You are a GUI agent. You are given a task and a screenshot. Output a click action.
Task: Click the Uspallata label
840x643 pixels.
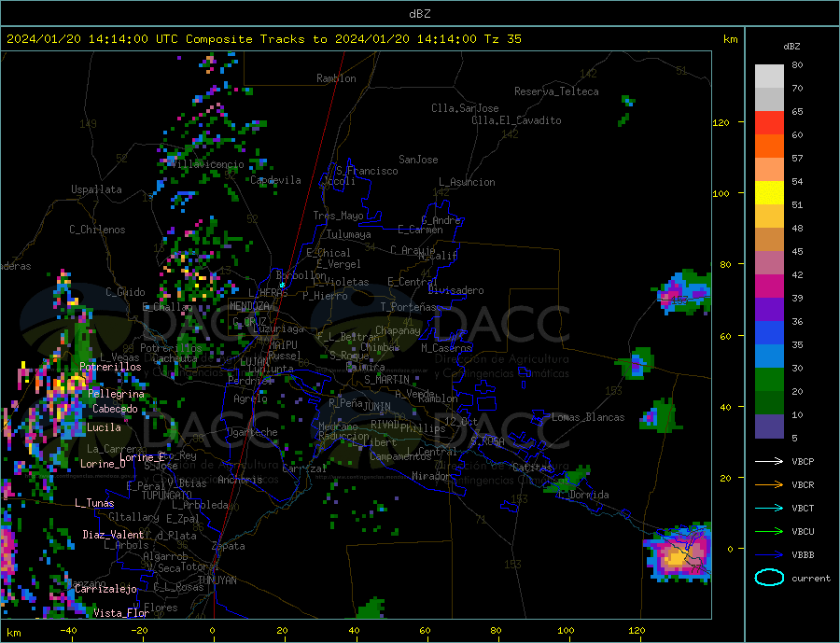pos(96,189)
